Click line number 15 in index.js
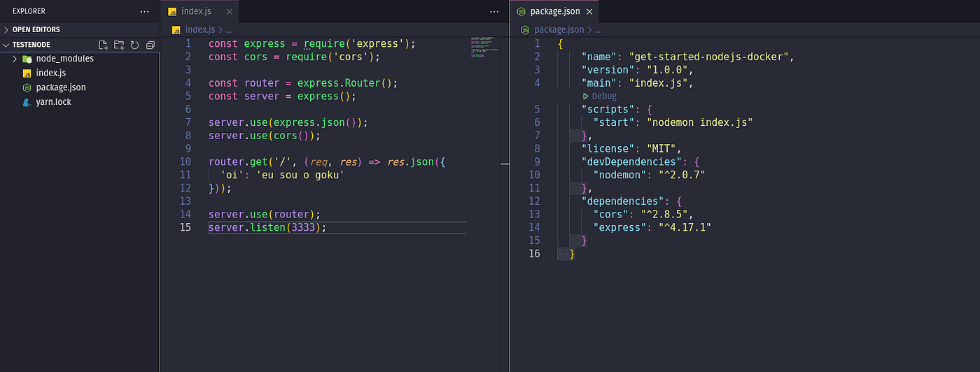This screenshot has width=980, height=372. 185,228
